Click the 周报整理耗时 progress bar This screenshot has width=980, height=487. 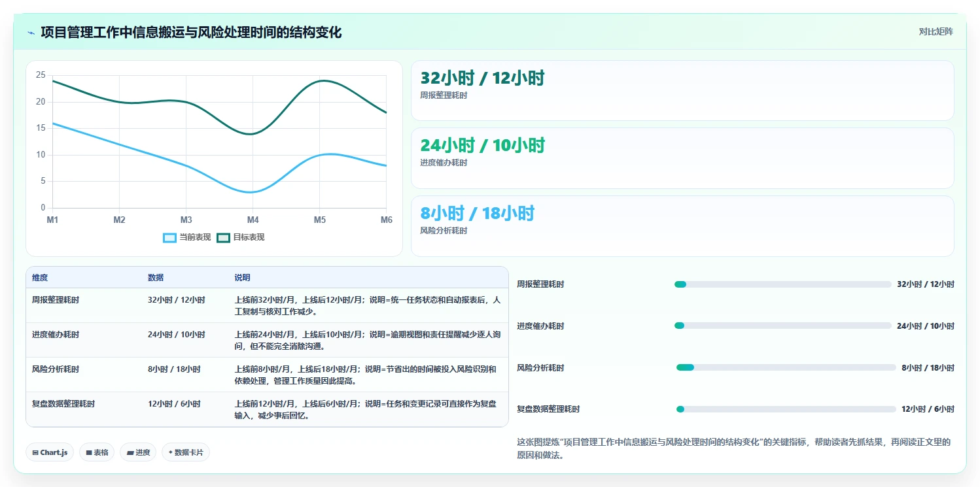(x=782, y=284)
